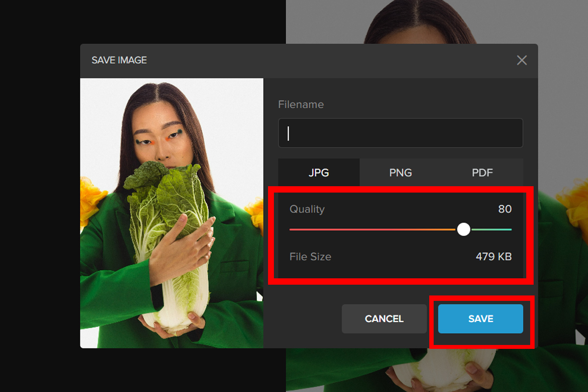Click the white Quality slider handle
Viewport: 588px width, 392px height.
pos(464,229)
